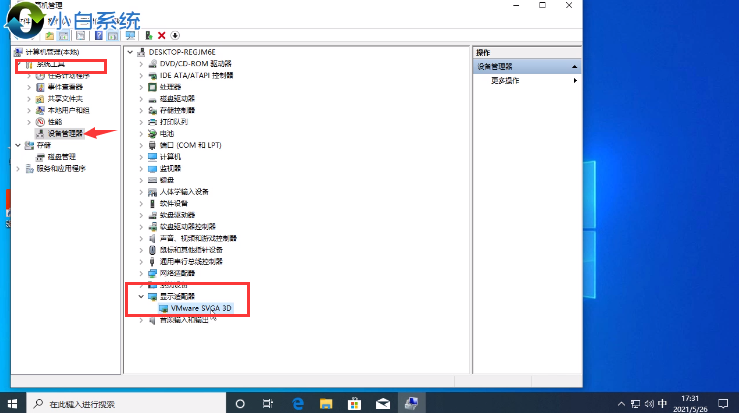Collapse the DESKTOP-REGJM6E root node
The image size is (739, 413).
[131, 52]
